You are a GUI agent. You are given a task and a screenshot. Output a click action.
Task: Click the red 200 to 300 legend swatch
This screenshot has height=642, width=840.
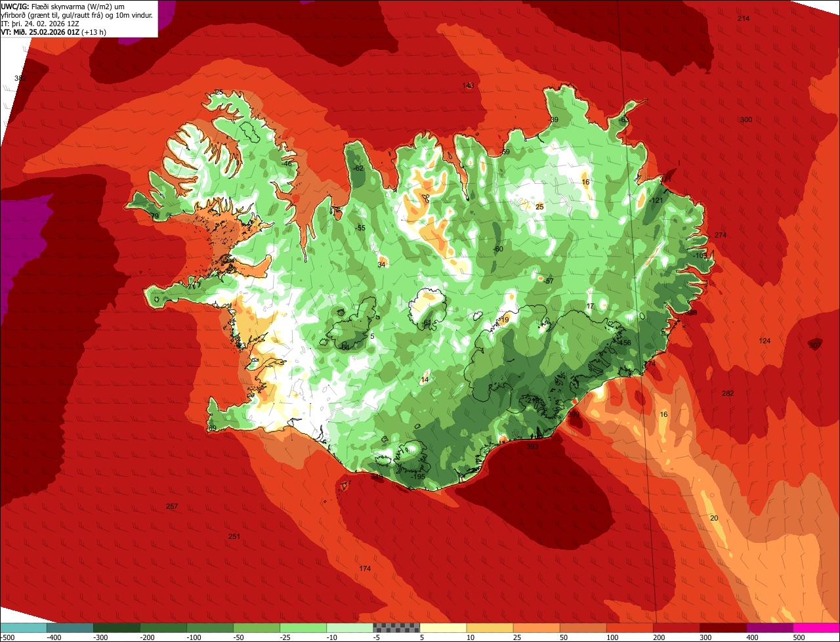point(677,628)
